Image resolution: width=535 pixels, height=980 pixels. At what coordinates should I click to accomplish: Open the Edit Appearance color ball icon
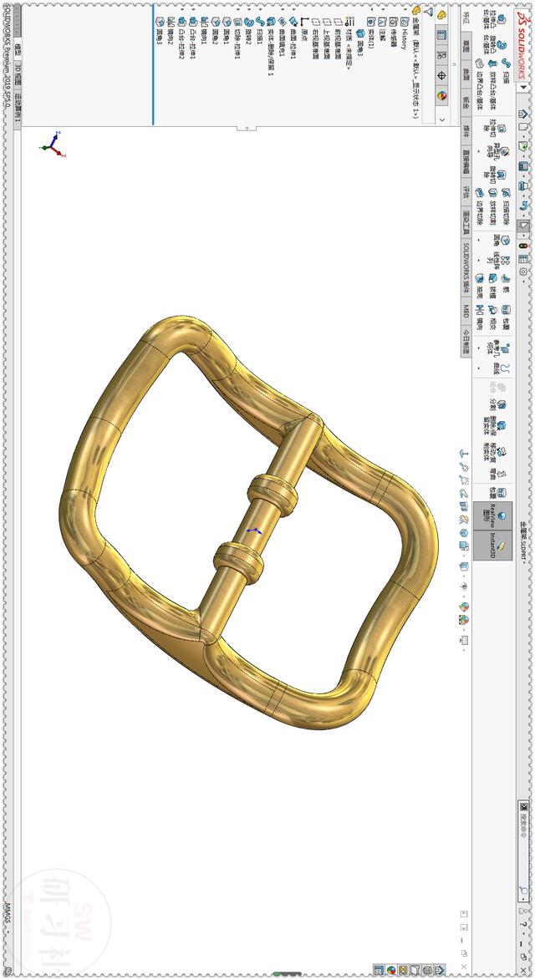click(465, 607)
